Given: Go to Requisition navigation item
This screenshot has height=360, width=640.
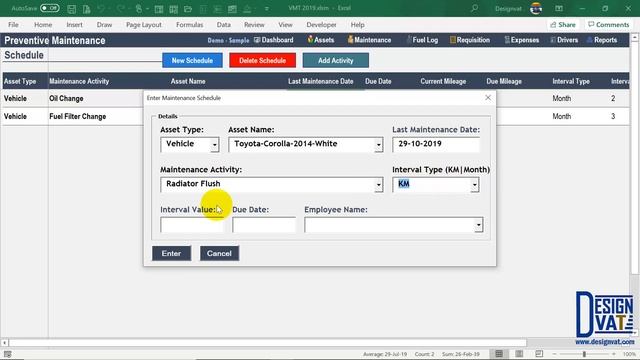Looking at the screenshot, I should click(470, 40).
